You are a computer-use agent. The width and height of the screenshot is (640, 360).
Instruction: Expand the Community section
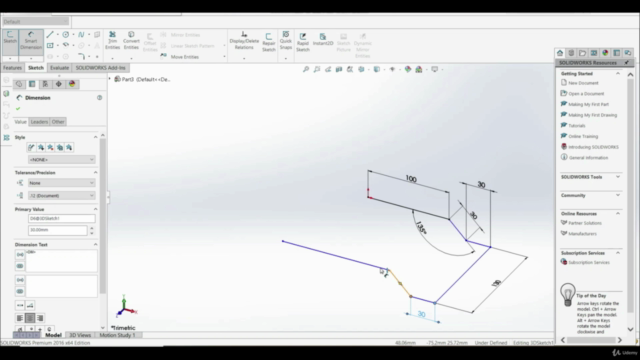[x=618, y=195]
